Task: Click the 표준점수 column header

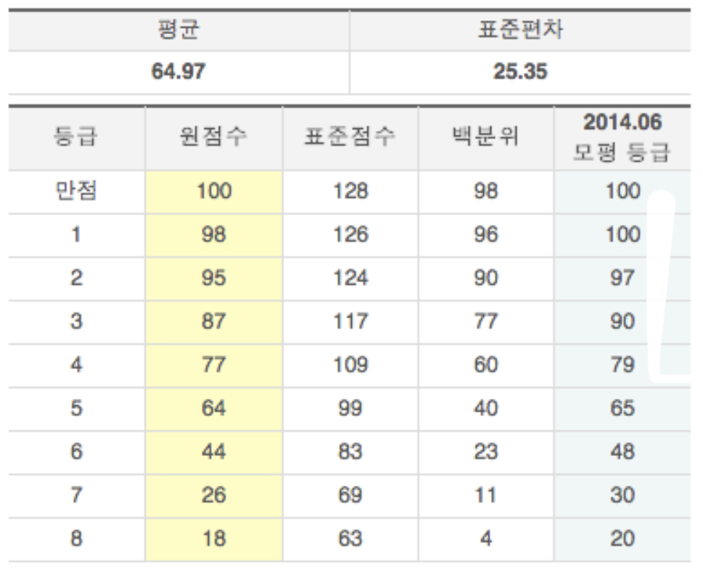Action: pyautogui.click(x=350, y=138)
